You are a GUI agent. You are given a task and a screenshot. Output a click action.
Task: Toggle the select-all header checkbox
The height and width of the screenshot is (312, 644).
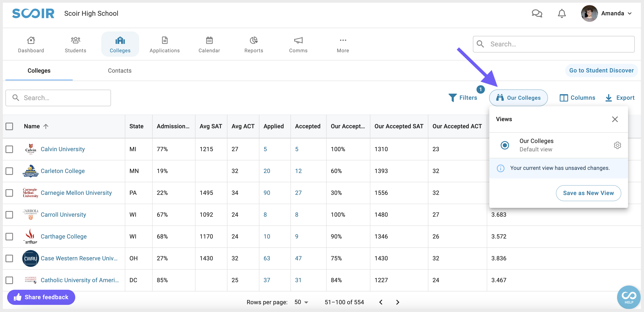(x=9, y=126)
